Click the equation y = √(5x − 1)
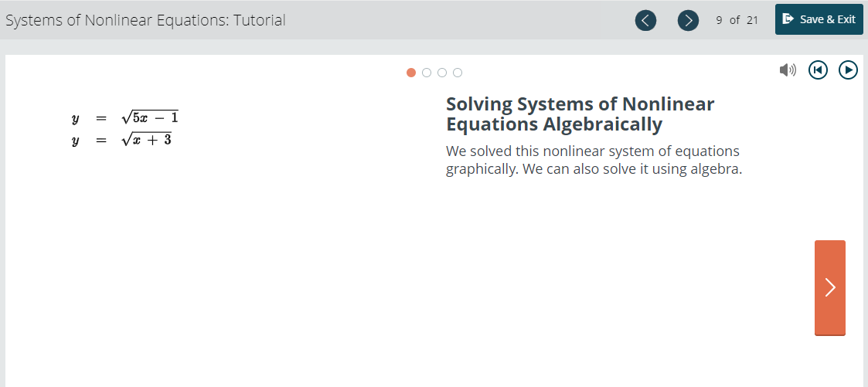 (125, 117)
